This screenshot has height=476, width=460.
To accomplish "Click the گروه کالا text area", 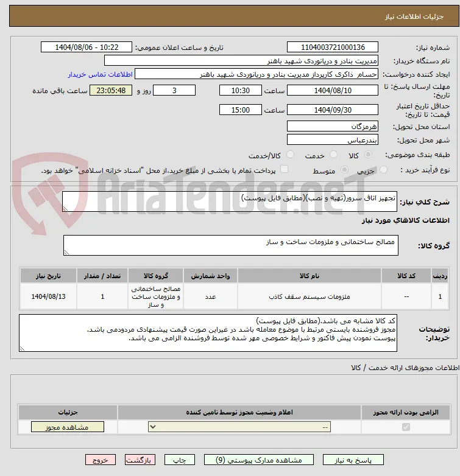I will (231, 245).
